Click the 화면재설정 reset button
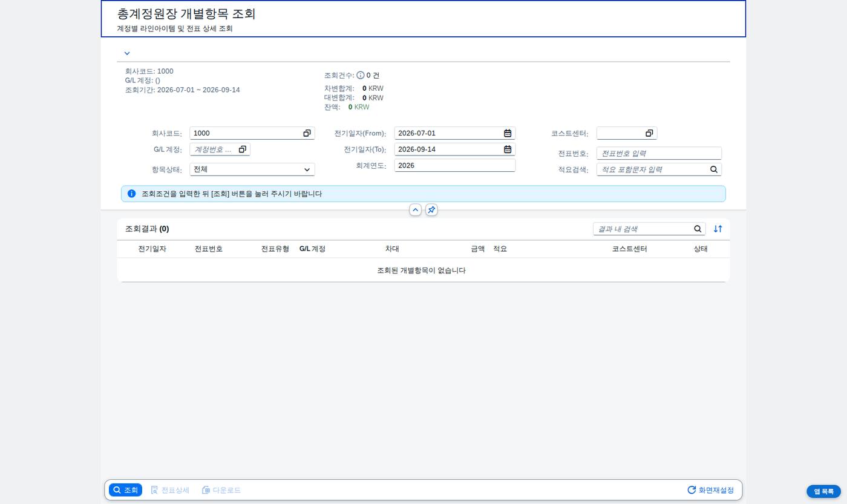The width and height of the screenshot is (847, 504). 711,490
